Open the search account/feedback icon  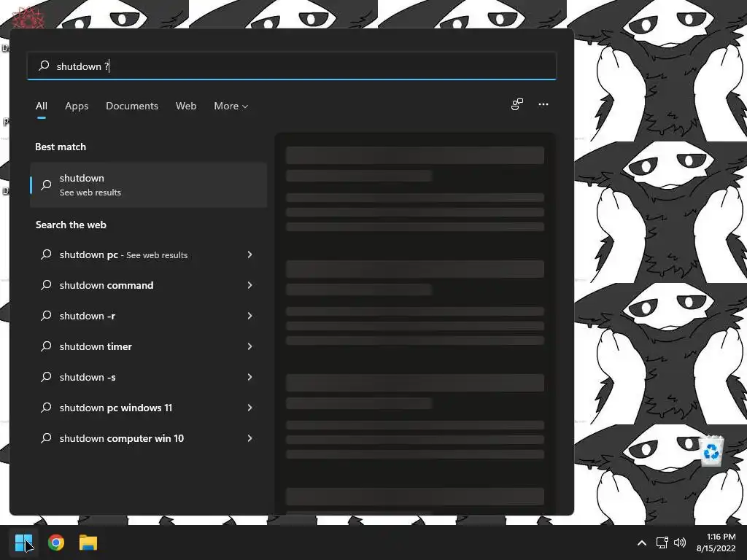(517, 104)
